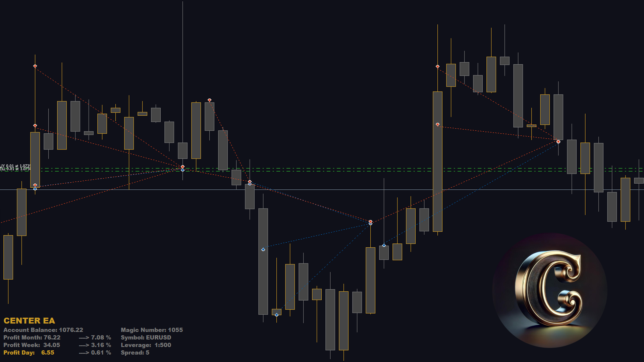This screenshot has width=644, height=362.
Task: Click the blue buy arrow marker beneath the long bearish candle
Action: click(263, 249)
